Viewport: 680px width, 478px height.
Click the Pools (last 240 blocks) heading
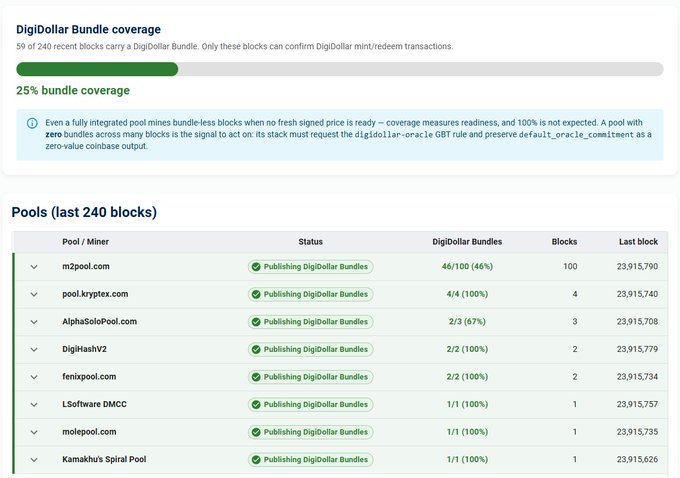[84, 212]
